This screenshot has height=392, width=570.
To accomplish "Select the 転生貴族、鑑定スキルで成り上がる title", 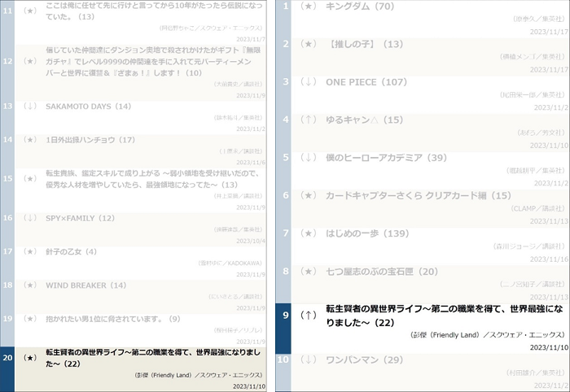I will tap(153, 179).
